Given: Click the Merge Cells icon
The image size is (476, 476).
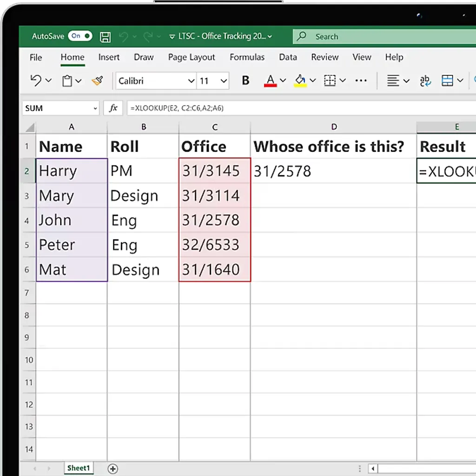Looking at the screenshot, I should coord(448,80).
